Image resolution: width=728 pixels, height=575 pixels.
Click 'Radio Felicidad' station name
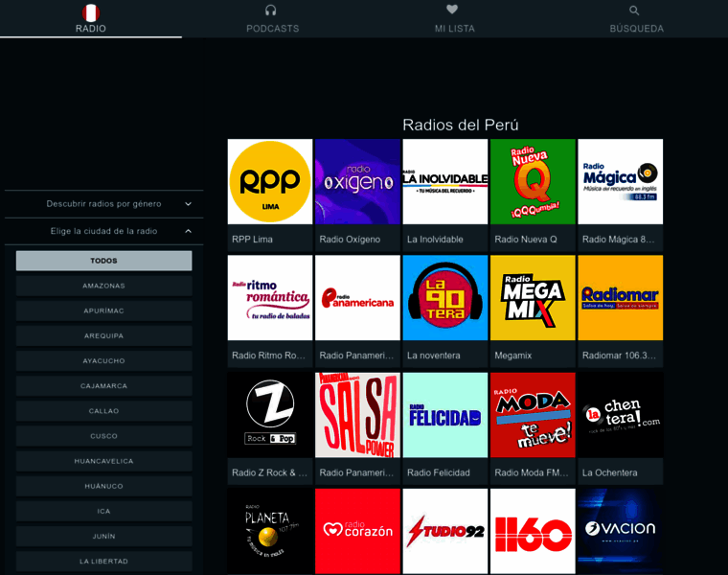439,472
